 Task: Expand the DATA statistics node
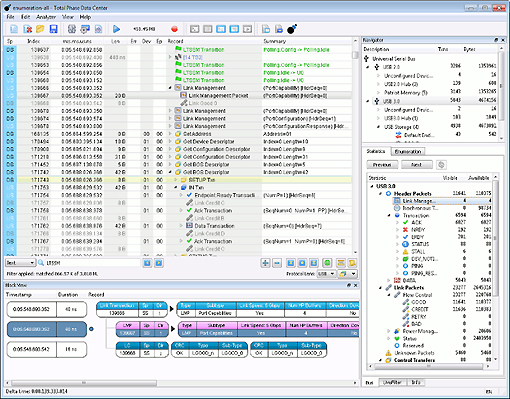pyautogui.click(x=389, y=280)
